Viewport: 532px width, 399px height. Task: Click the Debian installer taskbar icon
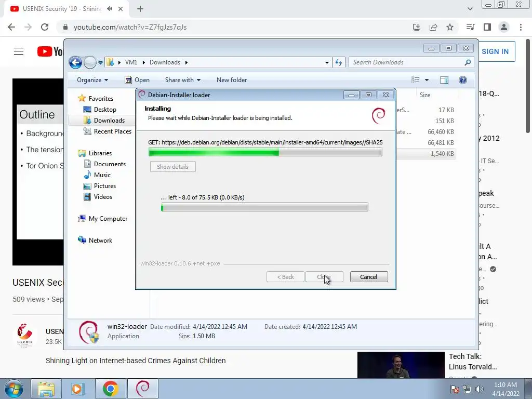[142, 389]
